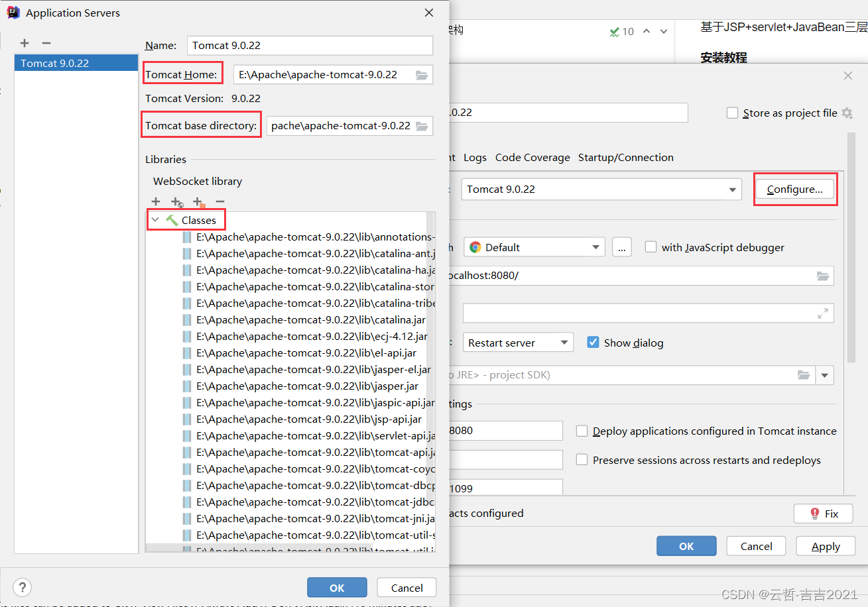Click OK in Run configuration dialog
868x607 pixels.
coord(686,546)
